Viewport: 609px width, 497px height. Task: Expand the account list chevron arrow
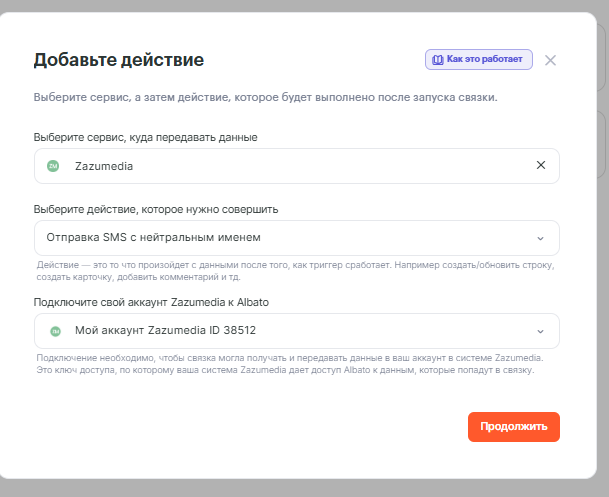[541, 331]
